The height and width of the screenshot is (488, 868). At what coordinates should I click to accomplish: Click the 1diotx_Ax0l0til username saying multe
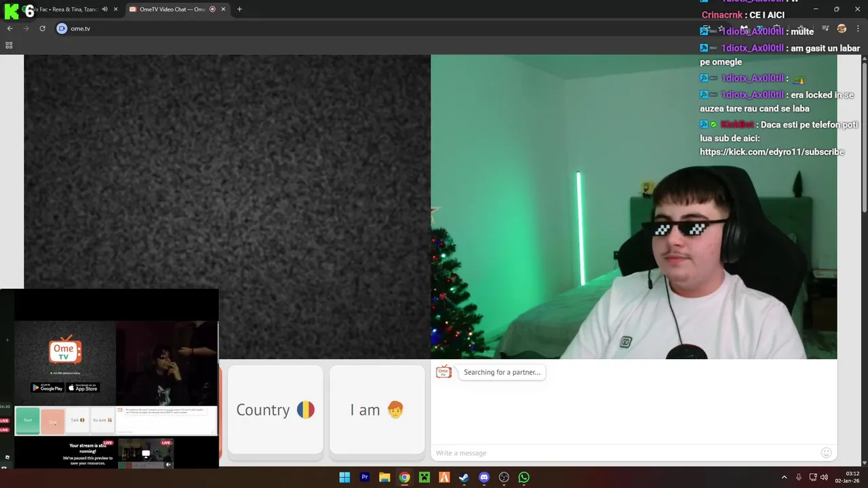point(752,32)
